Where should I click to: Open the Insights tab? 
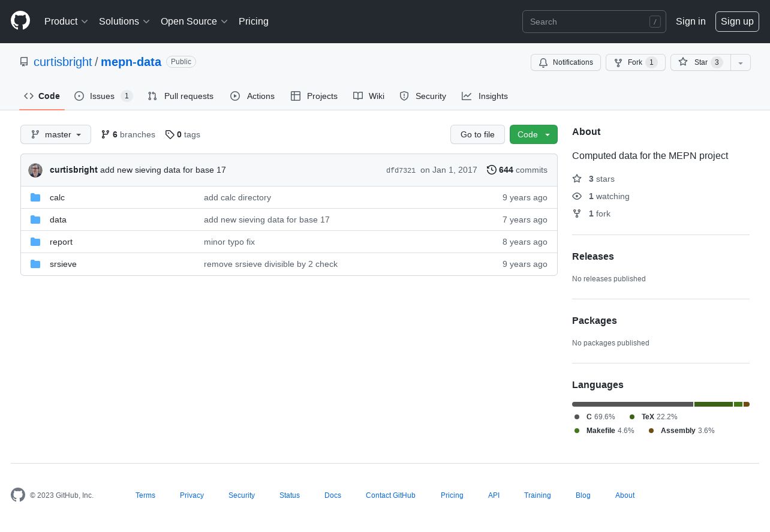(485, 96)
